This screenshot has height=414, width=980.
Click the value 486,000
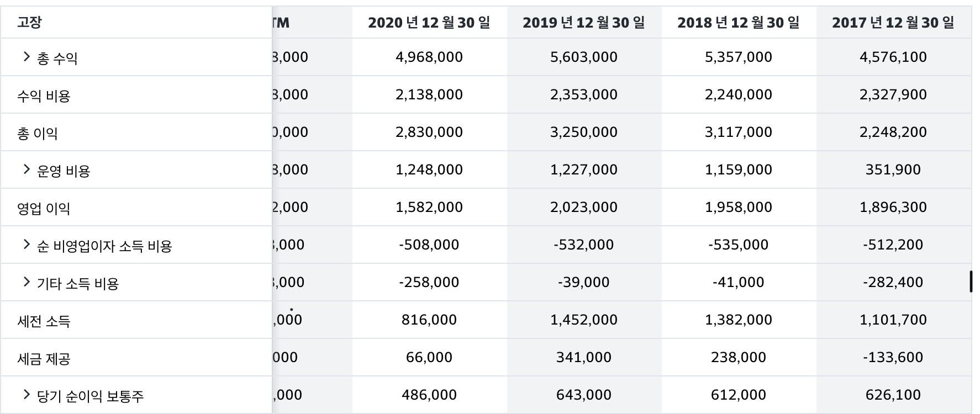429,395
